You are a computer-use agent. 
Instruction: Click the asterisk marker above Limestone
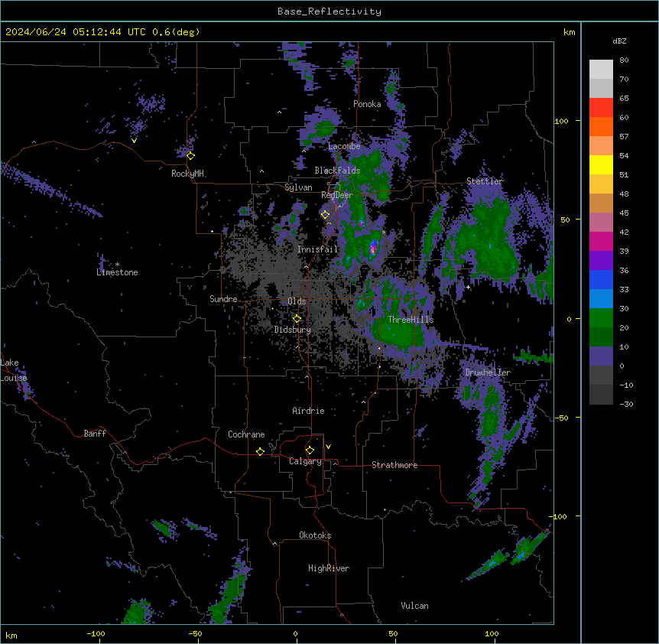click(117, 265)
